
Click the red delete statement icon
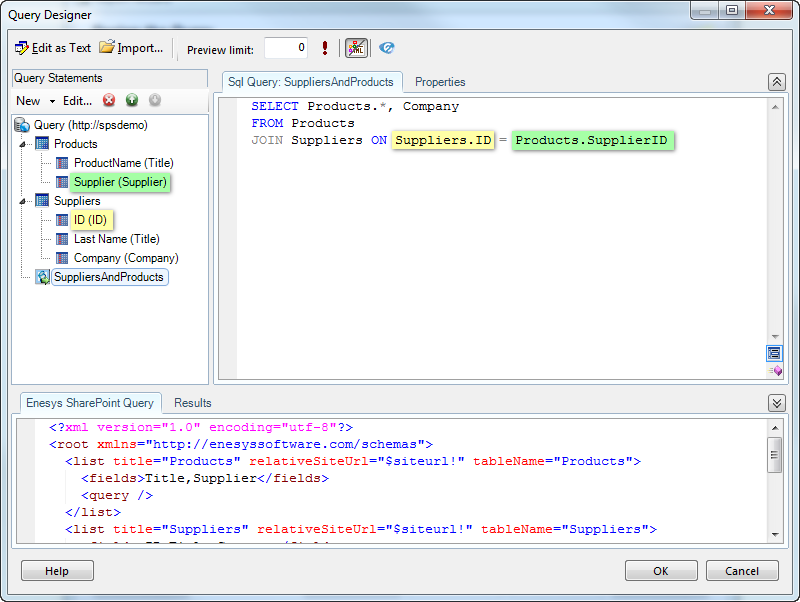tap(109, 101)
